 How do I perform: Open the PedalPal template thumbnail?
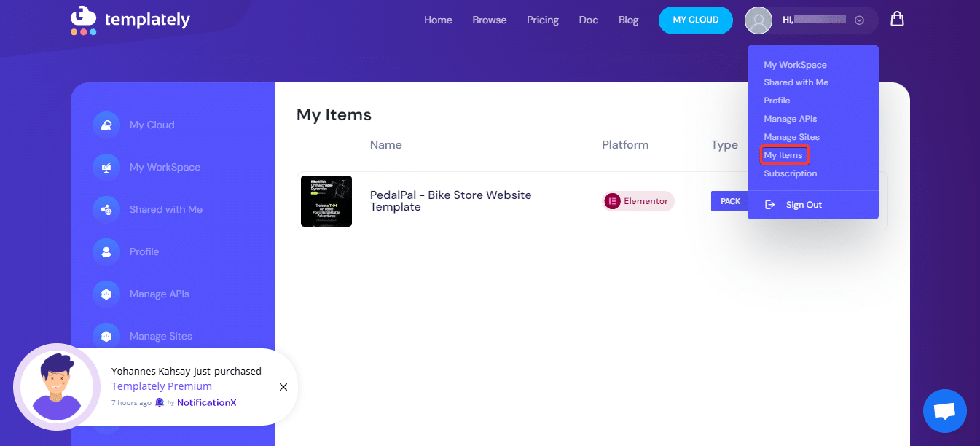(326, 201)
